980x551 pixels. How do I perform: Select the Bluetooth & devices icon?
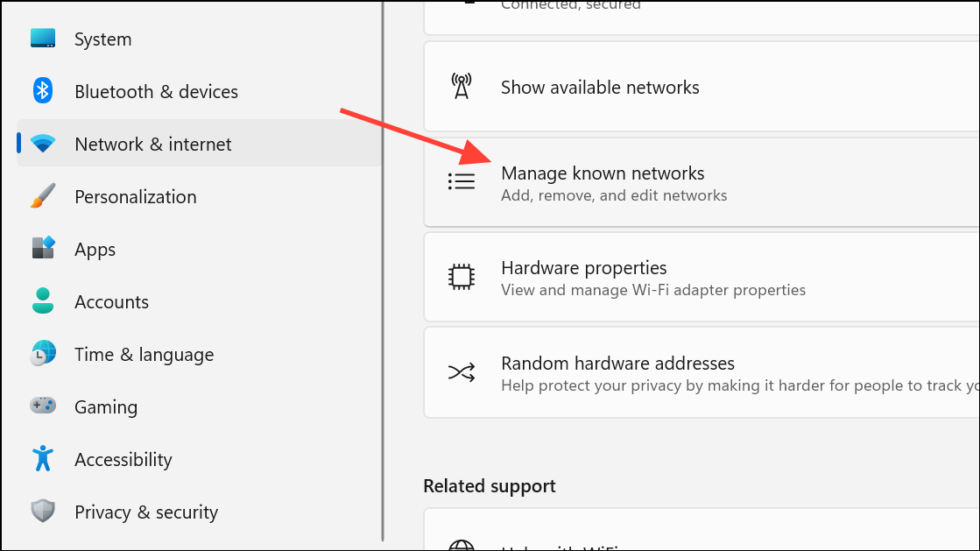pos(42,91)
